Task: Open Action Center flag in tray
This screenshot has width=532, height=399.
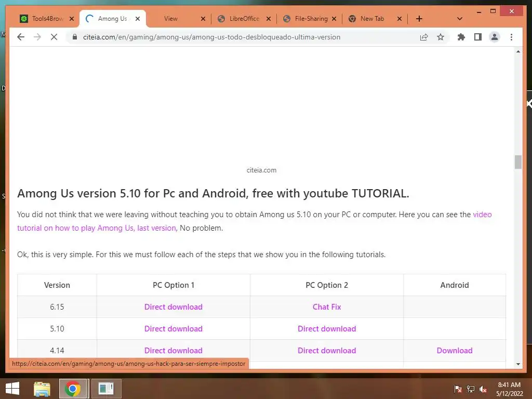Action: pyautogui.click(x=458, y=389)
